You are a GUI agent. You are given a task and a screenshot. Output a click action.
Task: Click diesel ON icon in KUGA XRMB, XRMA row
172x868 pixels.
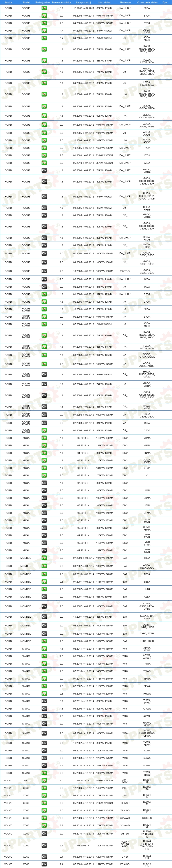44,528
